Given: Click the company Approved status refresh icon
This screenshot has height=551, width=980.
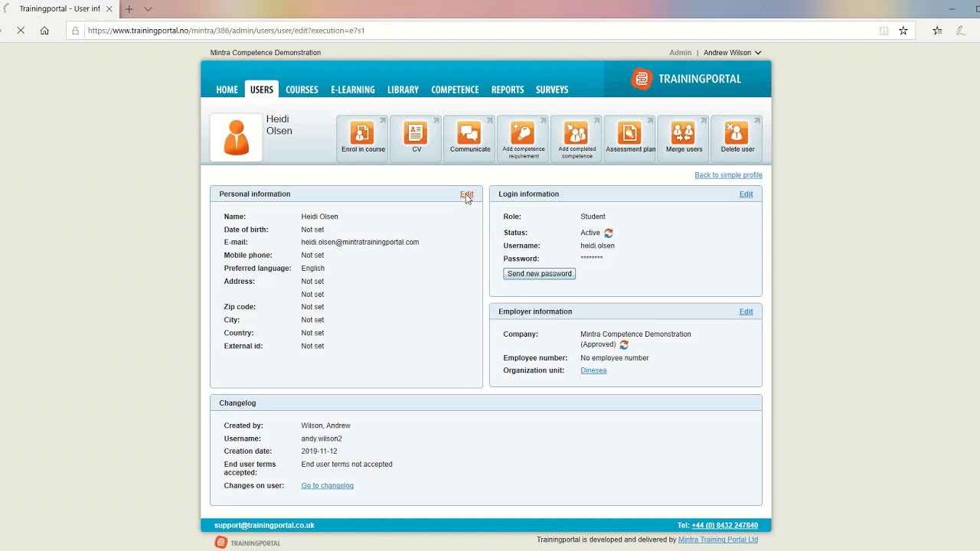Looking at the screenshot, I should coord(624,345).
